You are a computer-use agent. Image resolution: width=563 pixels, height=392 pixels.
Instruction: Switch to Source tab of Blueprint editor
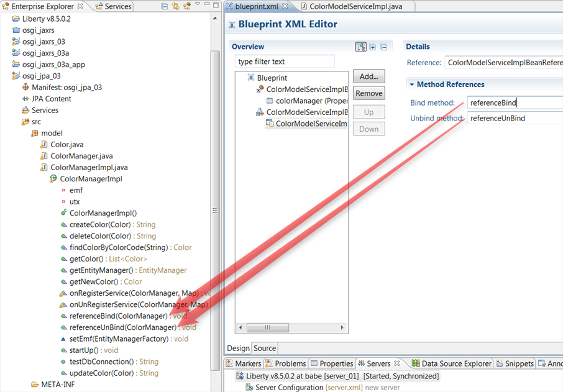click(265, 348)
